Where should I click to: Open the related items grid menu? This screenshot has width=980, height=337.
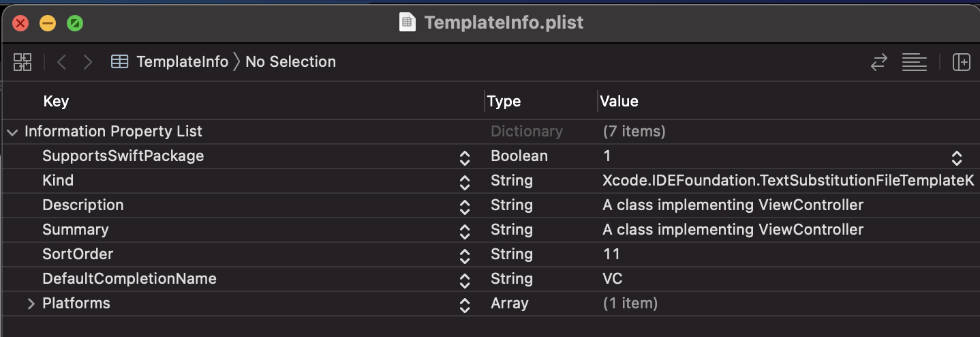click(22, 62)
